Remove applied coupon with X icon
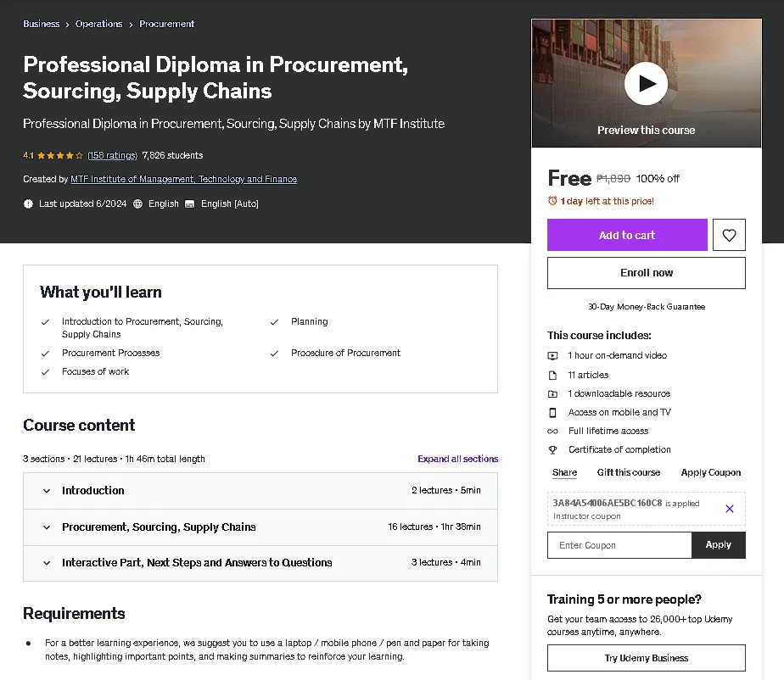 coord(730,509)
